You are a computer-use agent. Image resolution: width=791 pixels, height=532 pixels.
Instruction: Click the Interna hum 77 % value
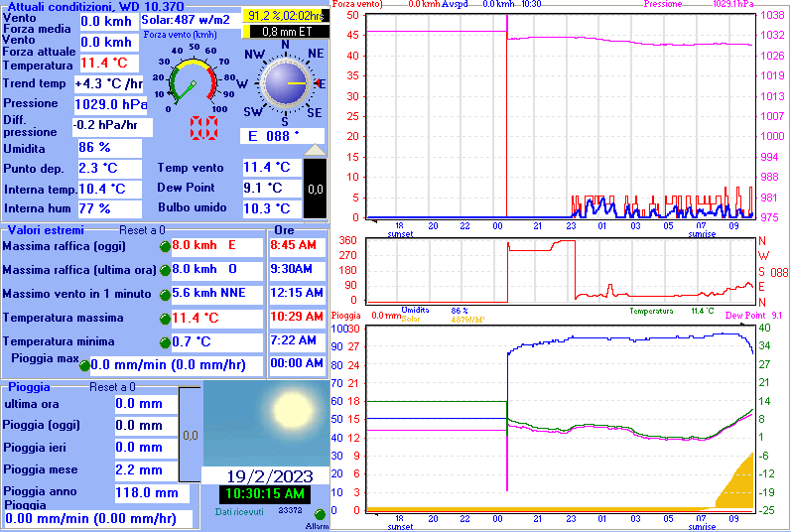109,208
